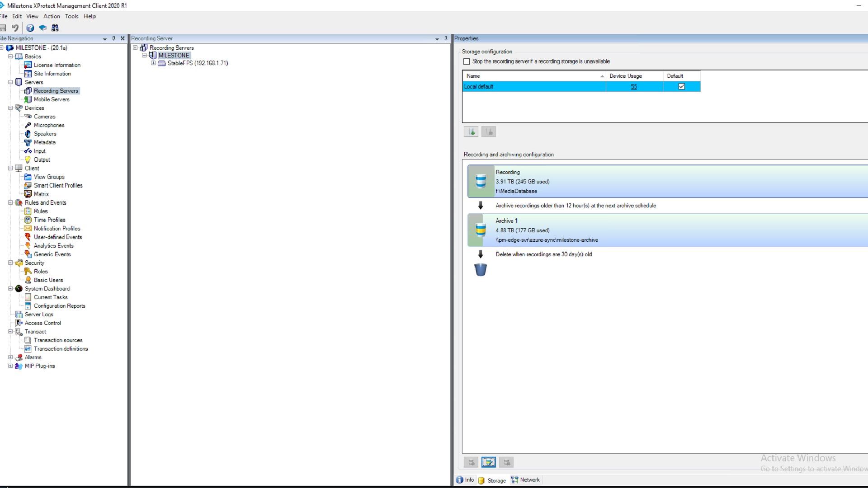Click the Cameras icon in Devices

[x=28, y=117]
